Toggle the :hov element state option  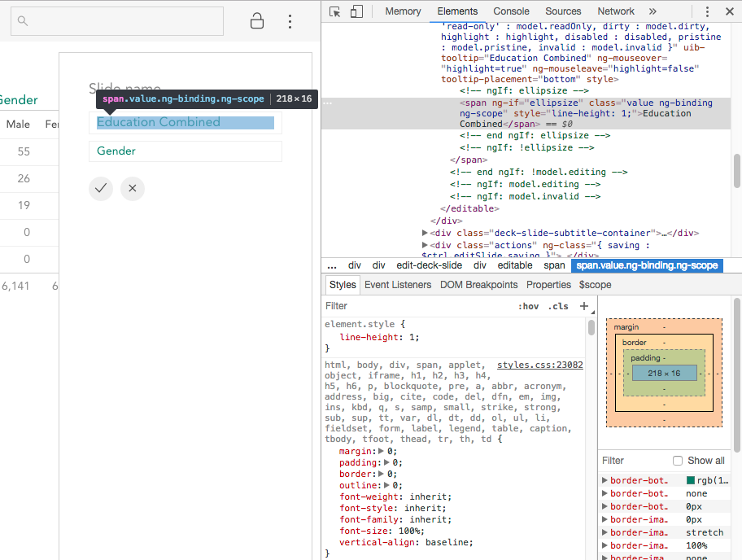529,306
